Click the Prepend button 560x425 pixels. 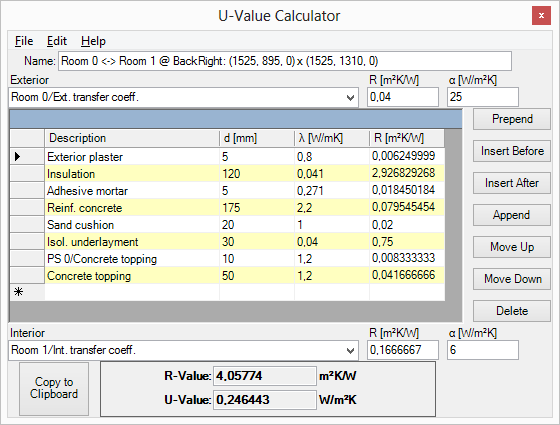coord(512,119)
